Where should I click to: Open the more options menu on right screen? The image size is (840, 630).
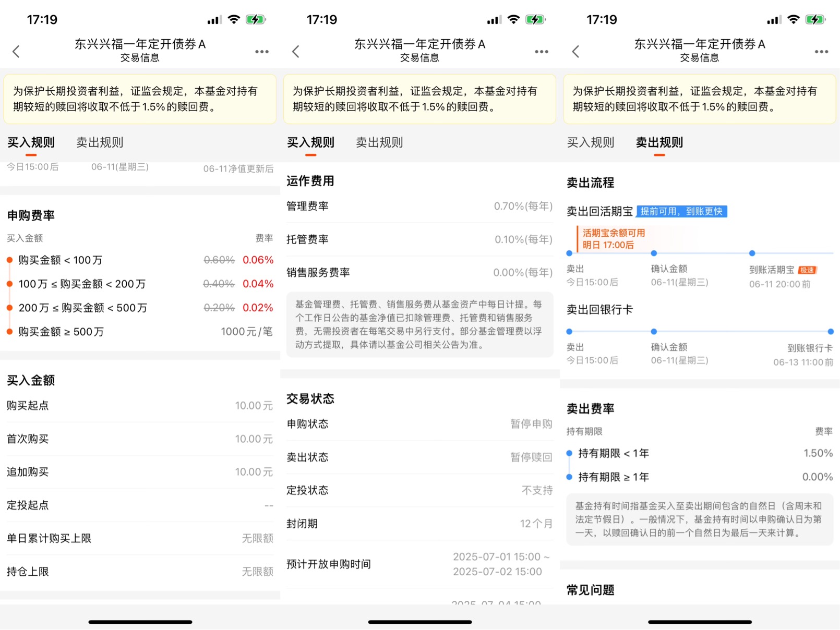(x=821, y=52)
